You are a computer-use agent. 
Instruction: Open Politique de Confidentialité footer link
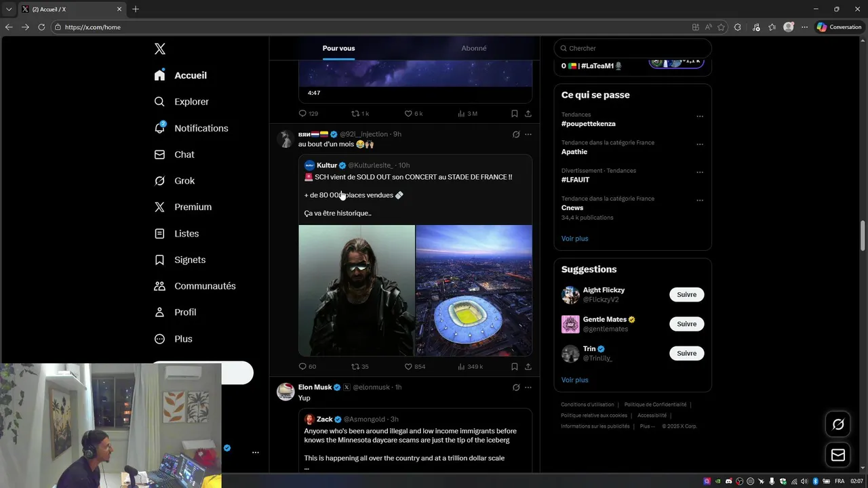pyautogui.click(x=655, y=405)
